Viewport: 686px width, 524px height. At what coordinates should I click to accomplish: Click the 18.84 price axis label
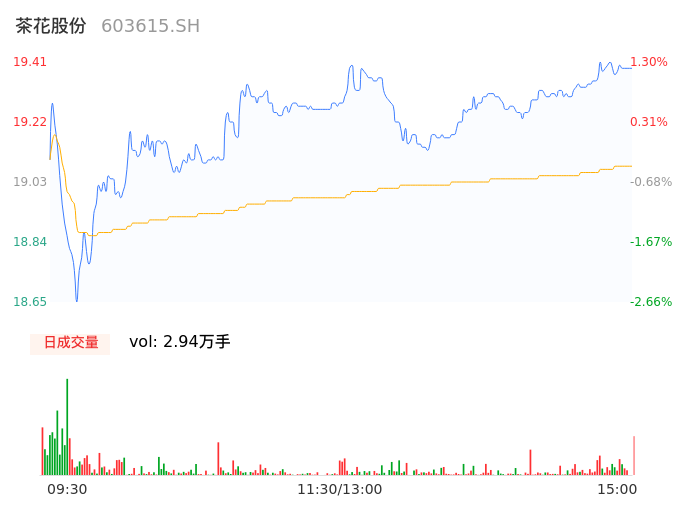point(30,242)
